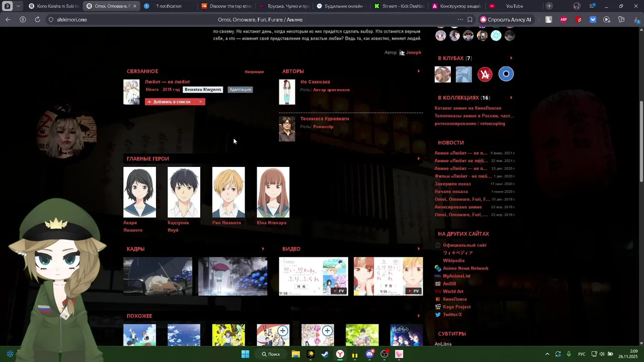Open tab list dropdown arrow
Screen dimensions: 644x362
(x=19, y=6)
